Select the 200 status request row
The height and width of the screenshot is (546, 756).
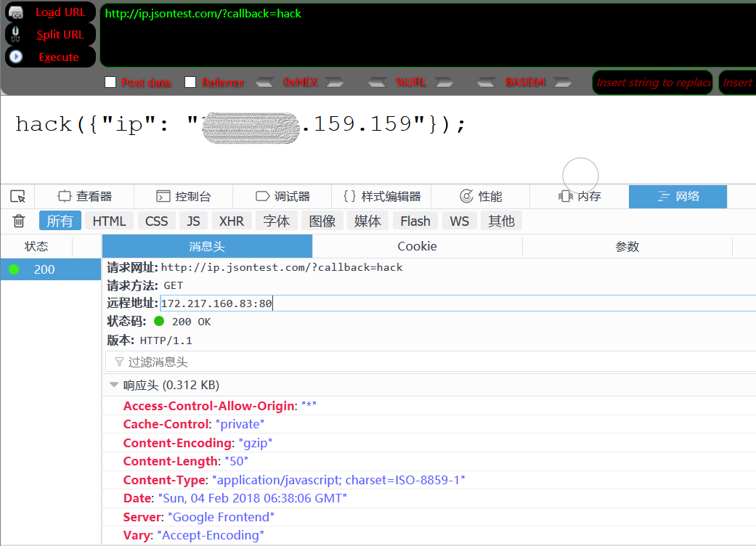click(50, 269)
